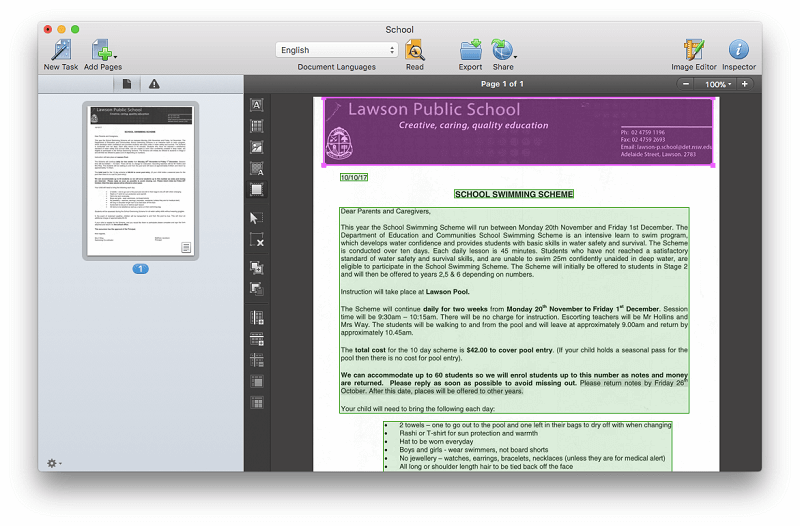800x526 pixels.
Task: Select the Draw Recognition Area tool
Action: click(257, 190)
